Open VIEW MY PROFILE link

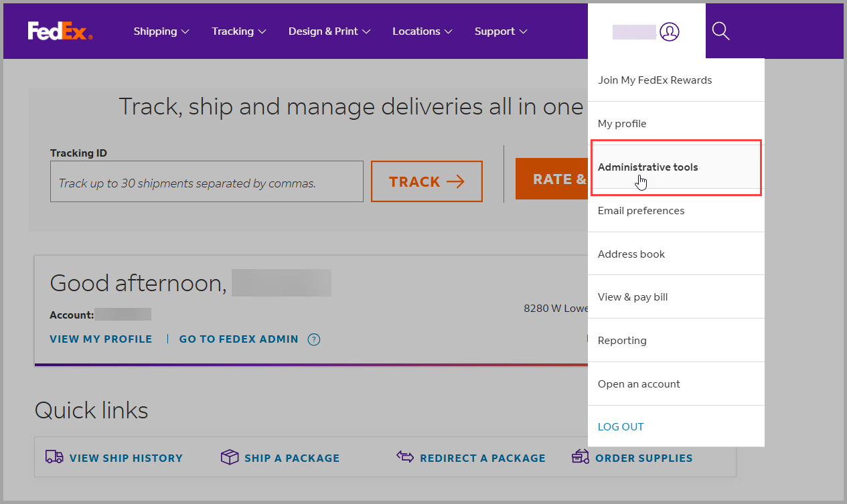(x=101, y=339)
